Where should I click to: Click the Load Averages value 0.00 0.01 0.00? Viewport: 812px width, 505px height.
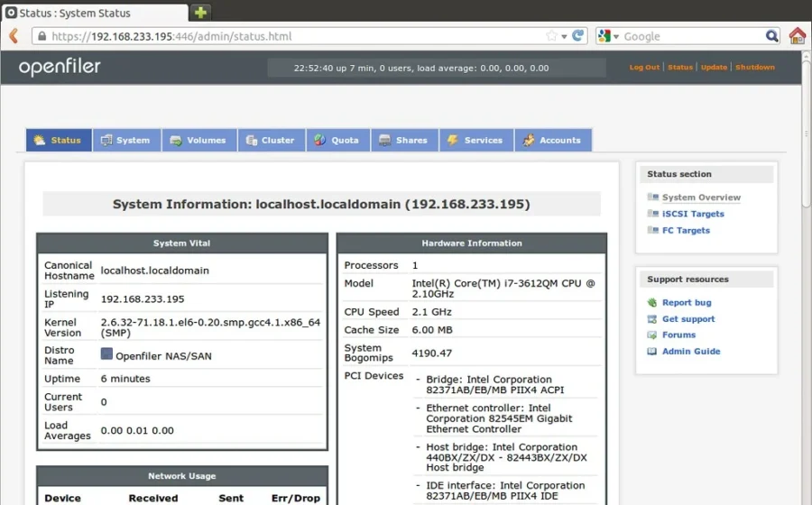137,430
